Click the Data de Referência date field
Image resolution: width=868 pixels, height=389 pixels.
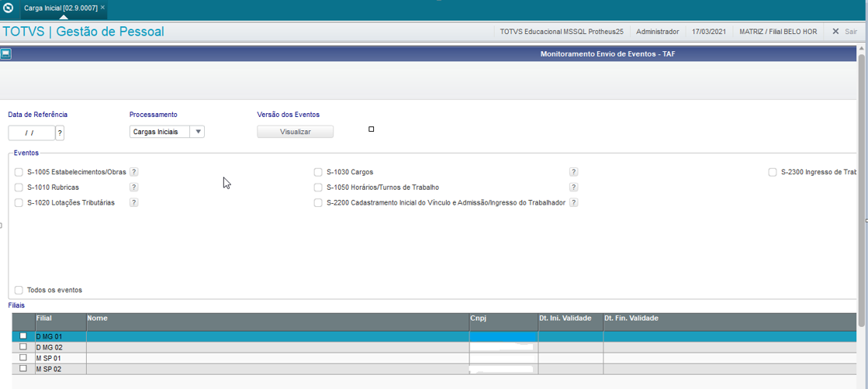coord(32,133)
